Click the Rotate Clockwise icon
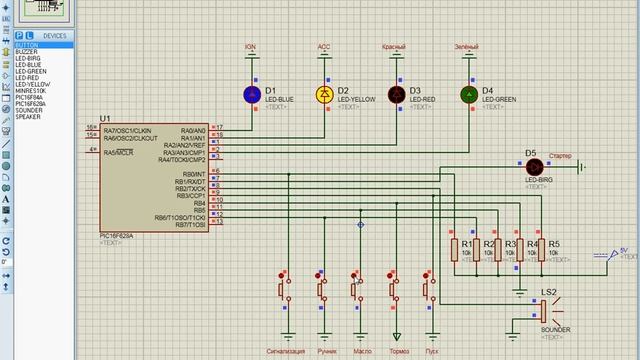The width and height of the screenshot is (640, 360). pyautogui.click(x=6, y=241)
